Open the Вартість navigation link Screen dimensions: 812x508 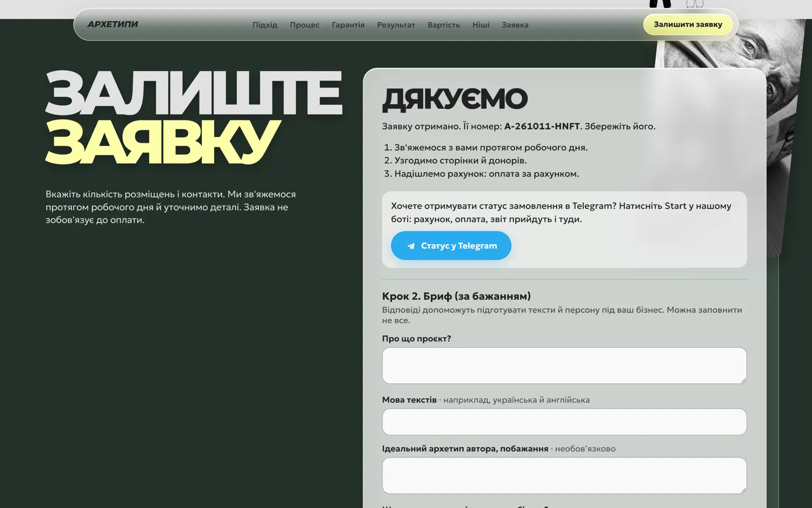point(444,25)
